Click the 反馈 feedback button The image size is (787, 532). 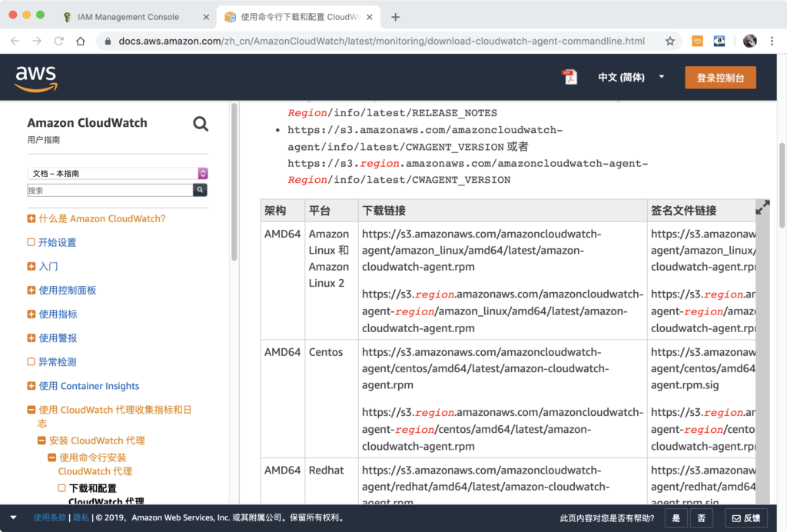tap(745, 518)
